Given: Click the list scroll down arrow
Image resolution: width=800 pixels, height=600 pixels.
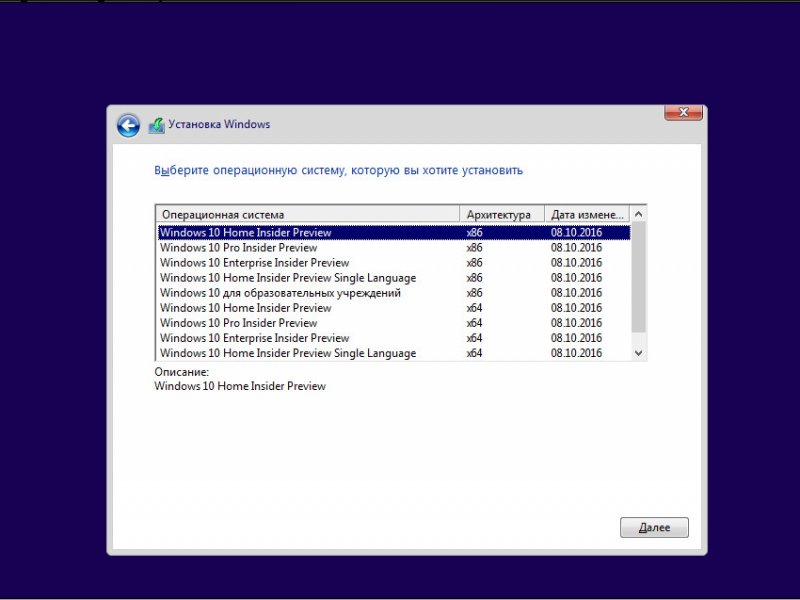Looking at the screenshot, I should 638,353.
